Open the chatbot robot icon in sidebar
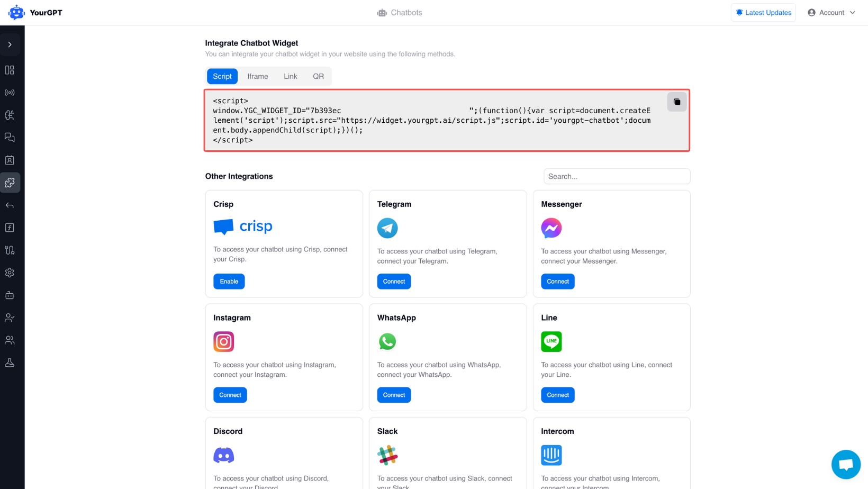Viewport: 868px width, 489px height. 10,295
